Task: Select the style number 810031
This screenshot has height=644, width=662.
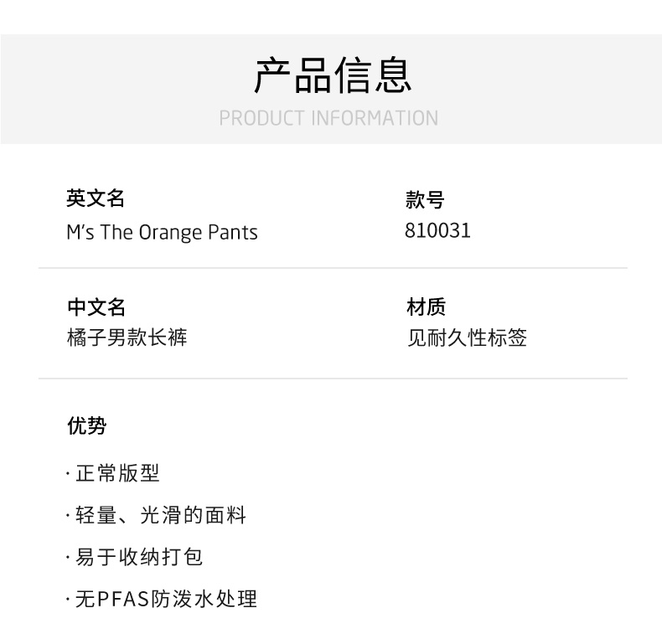Action: pyautogui.click(x=437, y=230)
